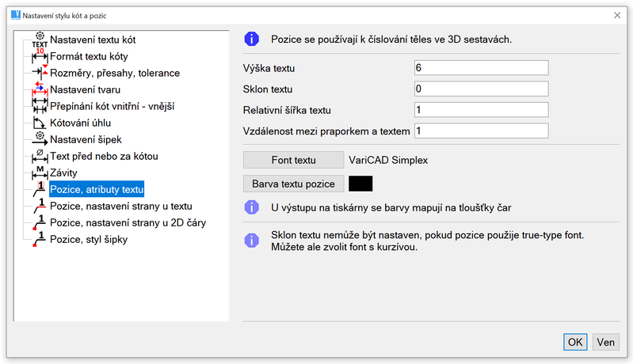The width and height of the screenshot is (633, 364).
Task: Confirm the dialog with OK
Action: coord(575,342)
